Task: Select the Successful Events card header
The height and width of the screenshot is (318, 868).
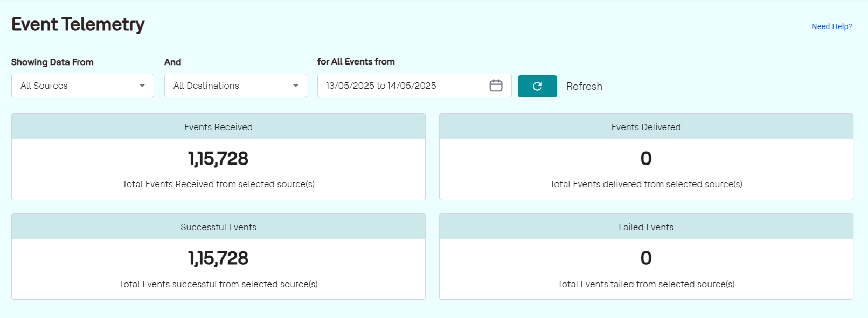Action: coord(218,227)
